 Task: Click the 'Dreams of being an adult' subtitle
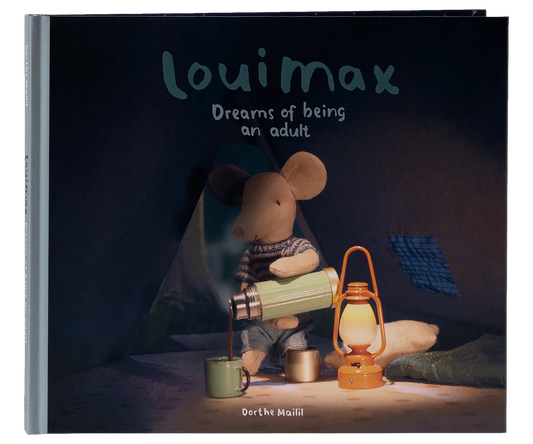[278, 120]
